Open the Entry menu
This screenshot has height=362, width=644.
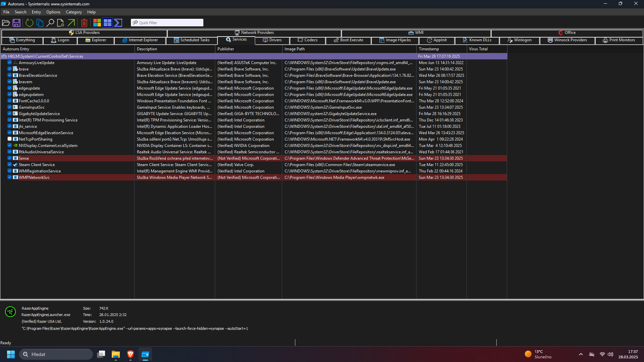pos(36,12)
